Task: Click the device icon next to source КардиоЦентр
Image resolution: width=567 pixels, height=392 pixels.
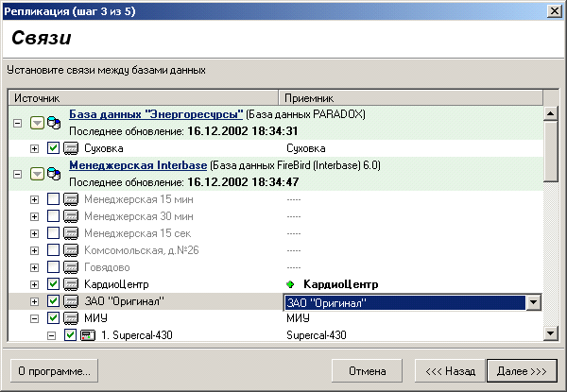Action: 71,284
